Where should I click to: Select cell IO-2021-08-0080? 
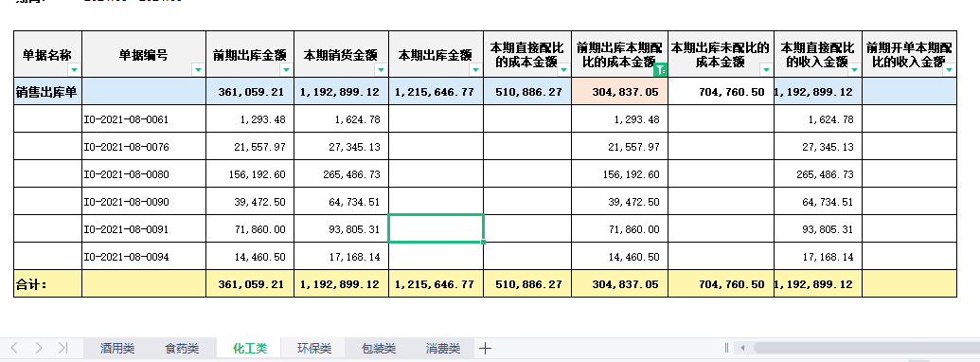pos(144,173)
